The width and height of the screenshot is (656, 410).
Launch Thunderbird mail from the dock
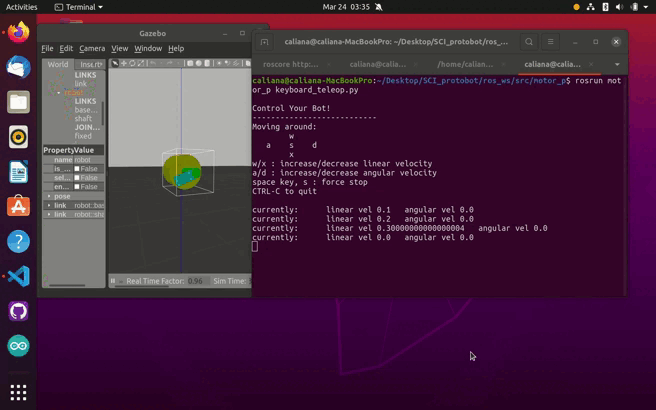18,67
